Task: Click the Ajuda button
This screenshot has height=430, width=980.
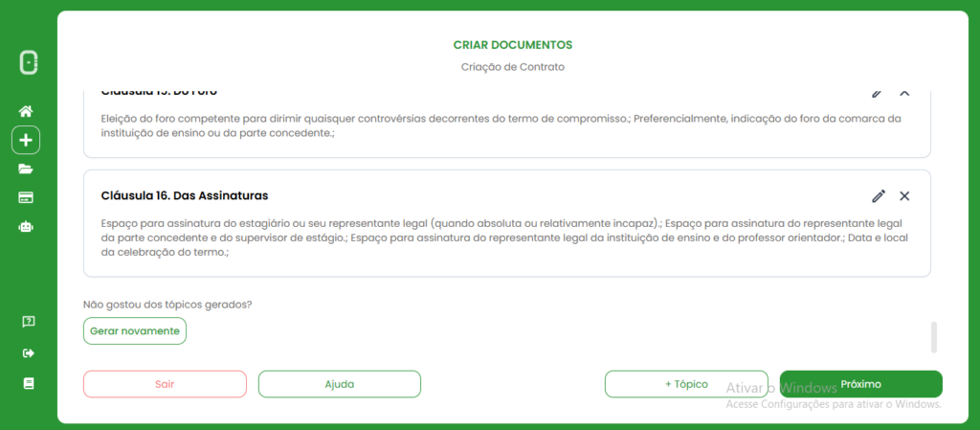Action: coord(339,384)
